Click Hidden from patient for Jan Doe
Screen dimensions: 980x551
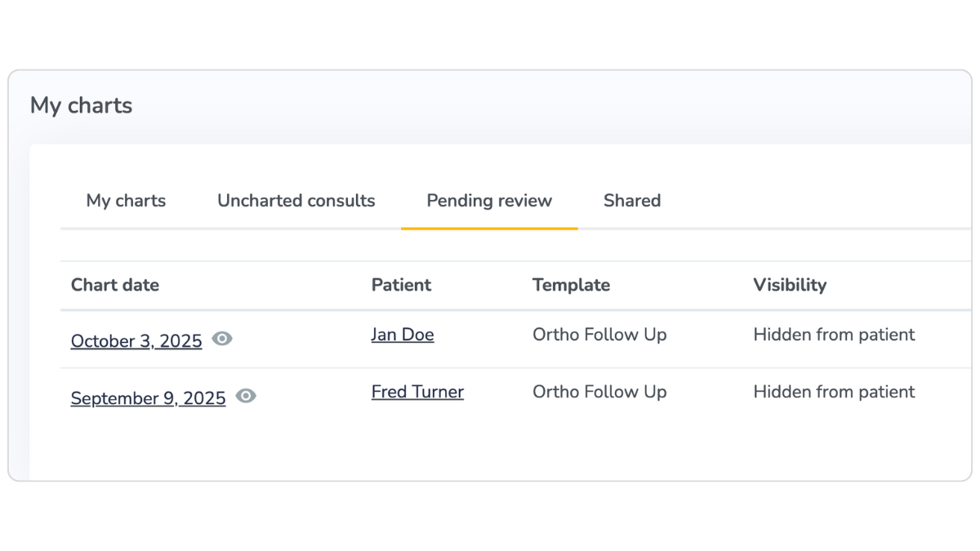[834, 335]
